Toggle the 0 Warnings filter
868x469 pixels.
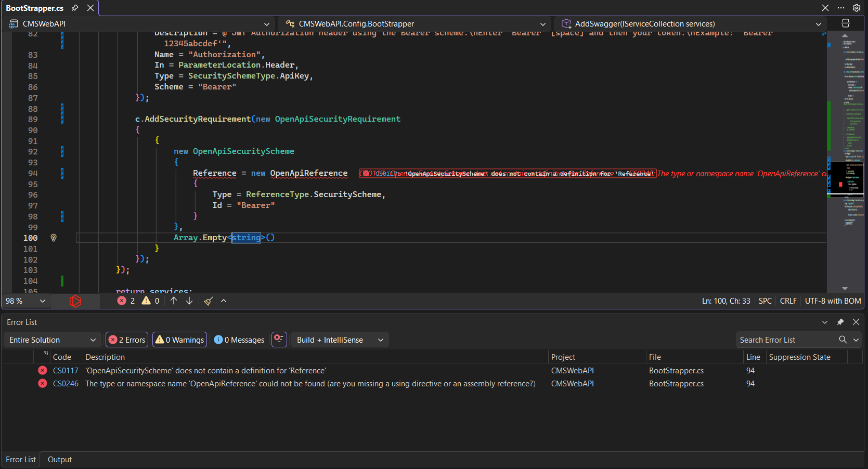(x=180, y=340)
